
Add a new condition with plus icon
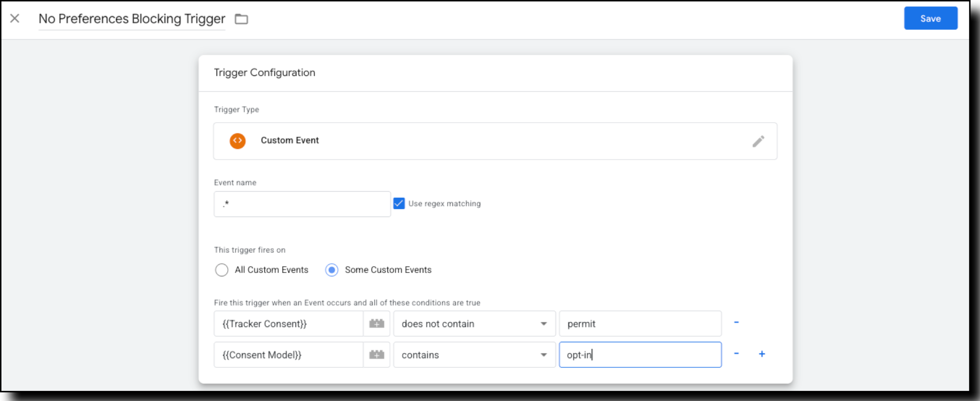click(762, 354)
